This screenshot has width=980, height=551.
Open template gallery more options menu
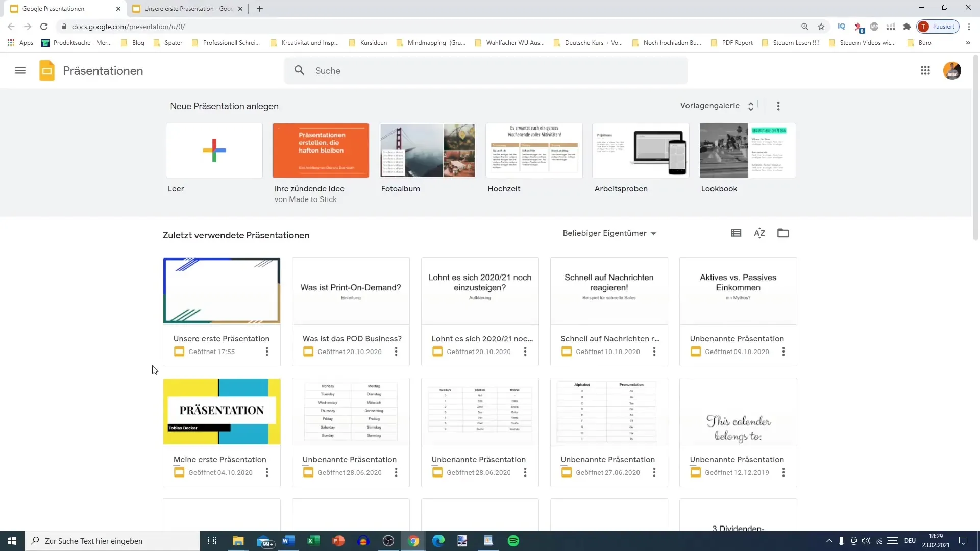(778, 106)
